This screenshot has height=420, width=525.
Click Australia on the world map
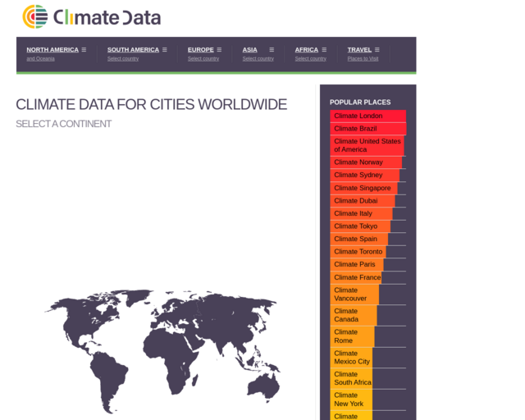pyautogui.click(x=264, y=386)
